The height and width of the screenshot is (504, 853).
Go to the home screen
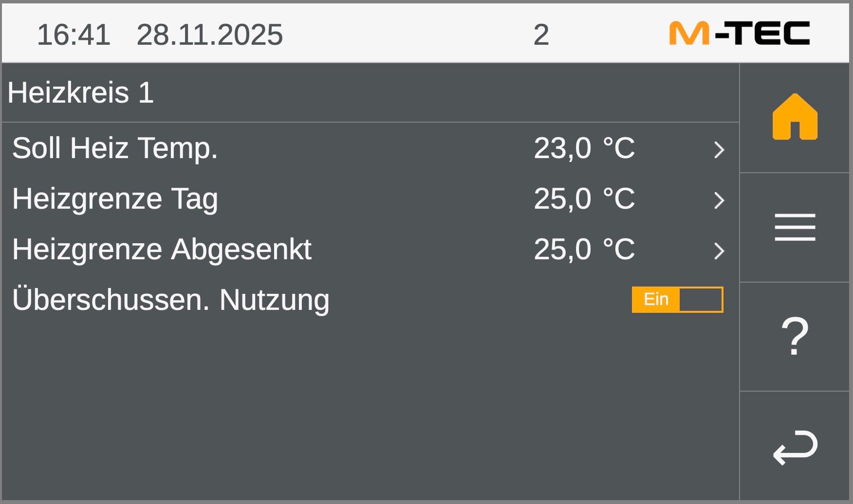pos(795,117)
